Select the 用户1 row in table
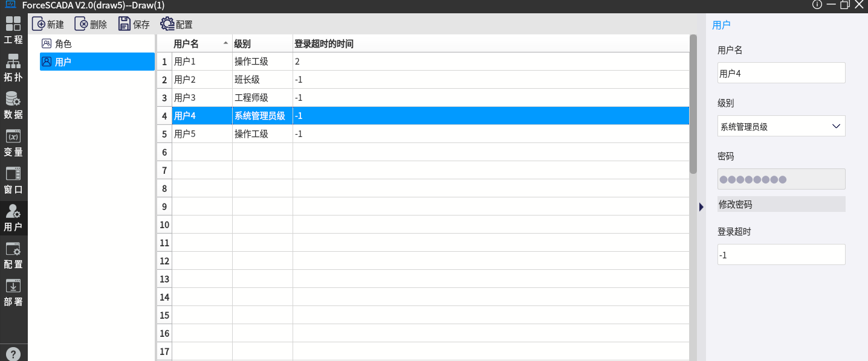 [202, 62]
